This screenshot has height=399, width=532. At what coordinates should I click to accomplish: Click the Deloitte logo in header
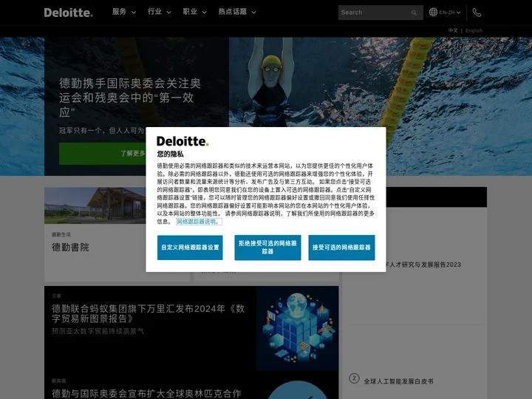(x=68, y=13)
